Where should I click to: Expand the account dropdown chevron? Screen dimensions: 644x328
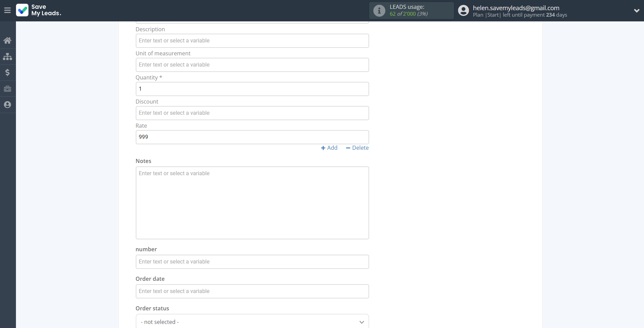(637, 11)
